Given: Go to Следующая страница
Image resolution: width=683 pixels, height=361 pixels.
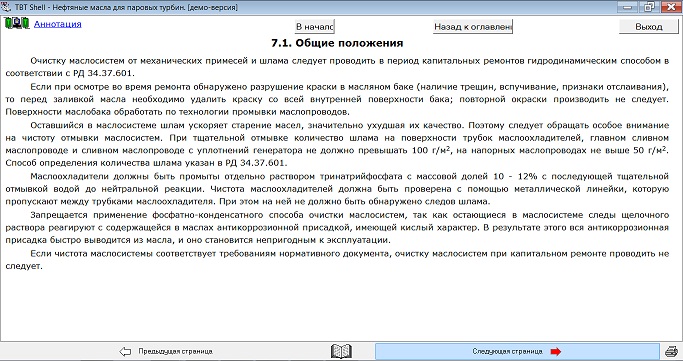Looking at the screenshot, I should coord(517,351).
